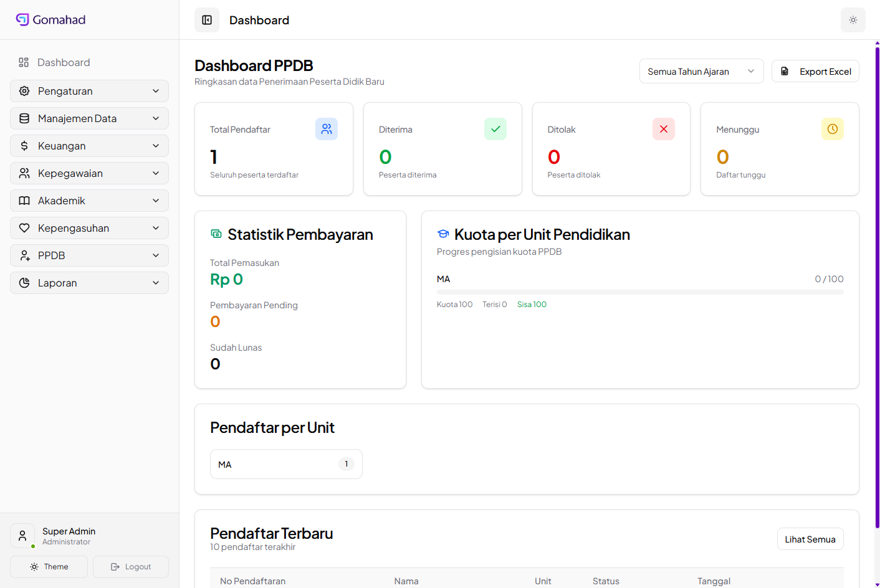Click the 'Unit' column header
Viewport: 880px width, 588px height.
543,581
